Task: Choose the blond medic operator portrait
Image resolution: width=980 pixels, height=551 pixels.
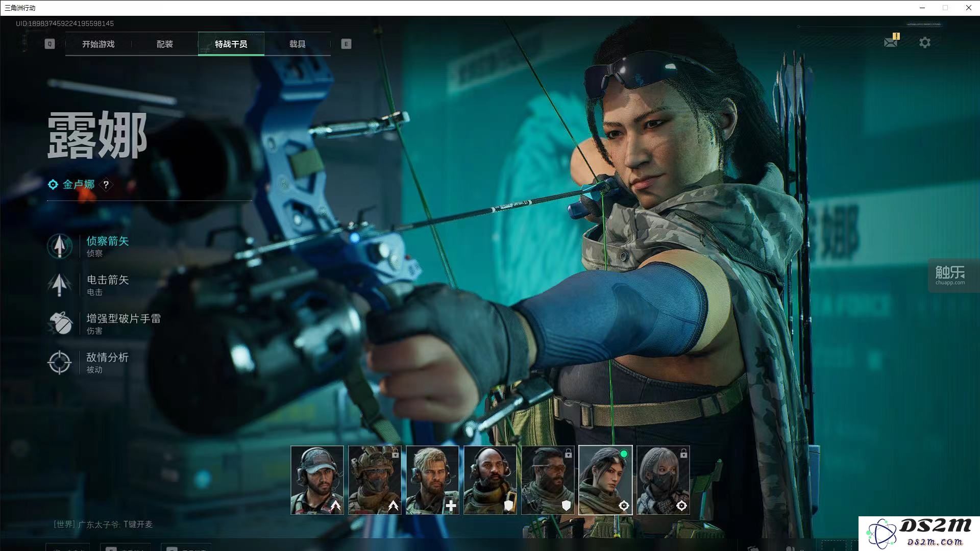Action: pos(432,480)
